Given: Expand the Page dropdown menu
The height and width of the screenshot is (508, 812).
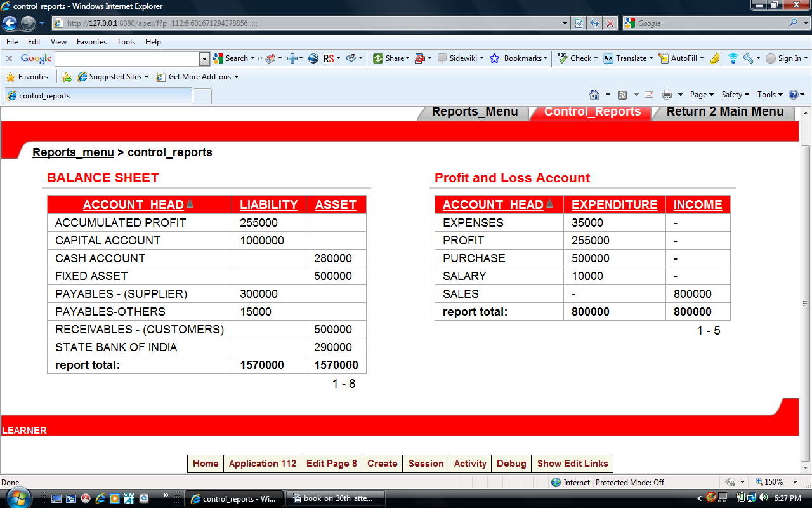Looking at the screenshot, I should pyautogui.click(x=702, y=95).
